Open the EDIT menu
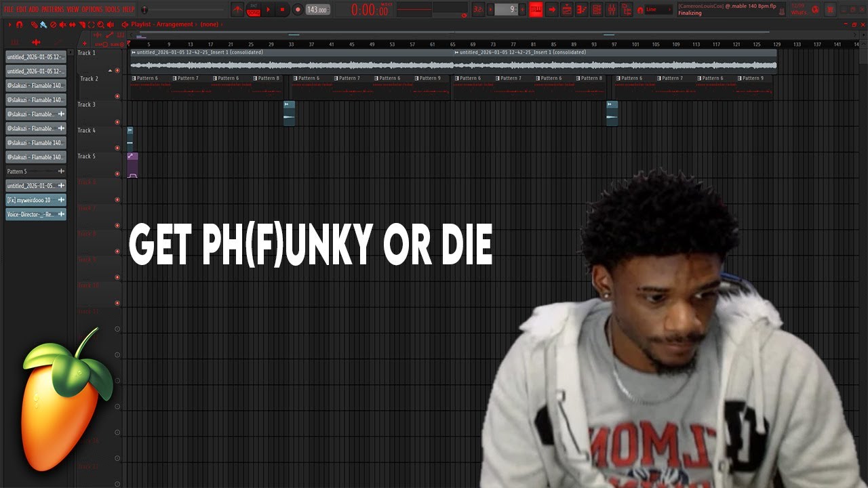868x488 pixels. coord(22,9)
